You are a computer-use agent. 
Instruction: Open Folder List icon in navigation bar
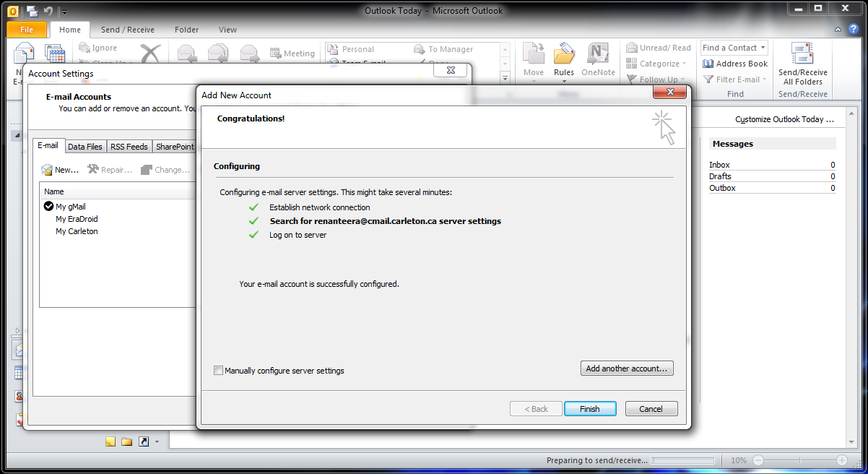tap(126, 441)
